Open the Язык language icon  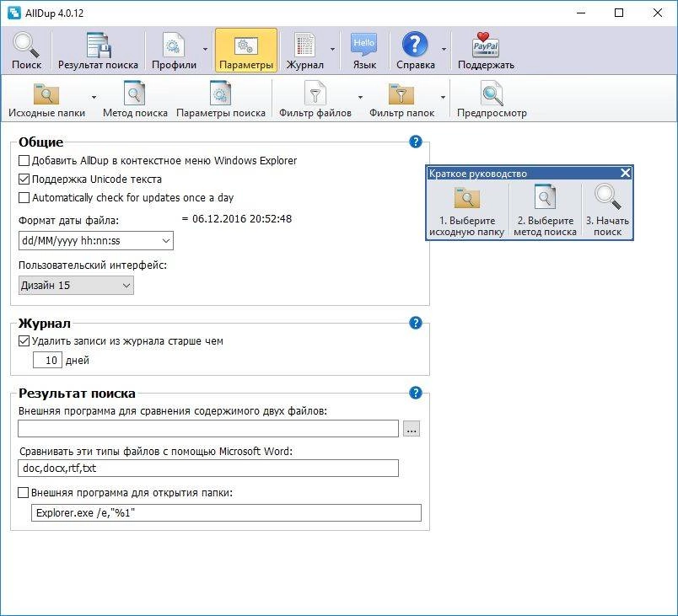pyautogui.click(x=364, y=51)
